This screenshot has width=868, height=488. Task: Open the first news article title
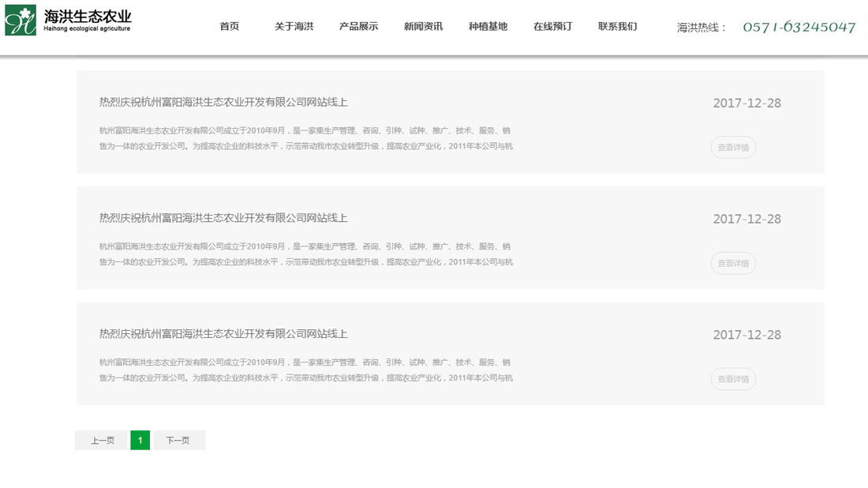pyautogui.click(x=223, y=102)
